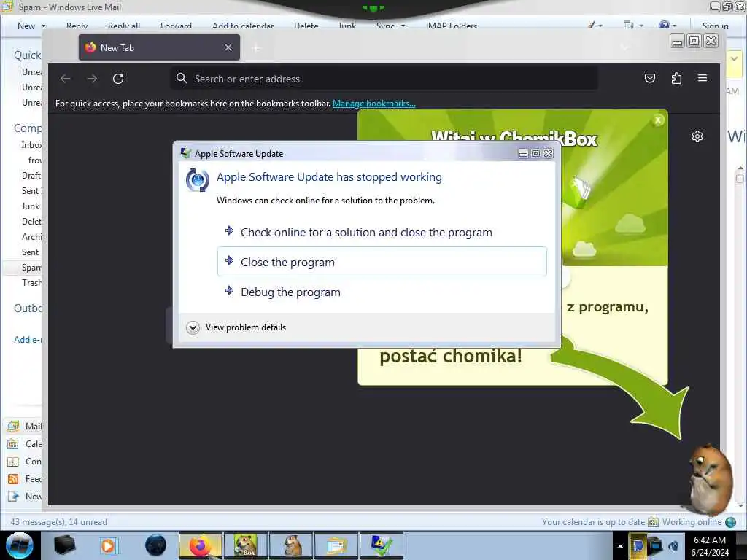This screenshot has height=560, width=747.
Task: Open the Sync dropdown in Live Mail
Action: coord(403,26)
